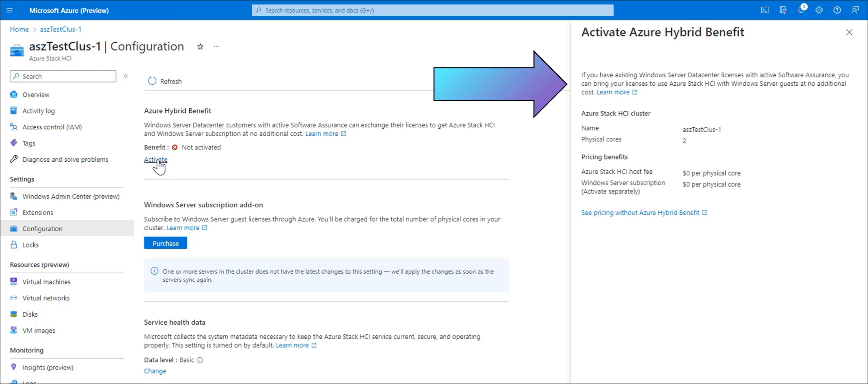Click the Activate link under Benefit
The width and height of the screenshot is (868, 384).
(x=156, y=160)
